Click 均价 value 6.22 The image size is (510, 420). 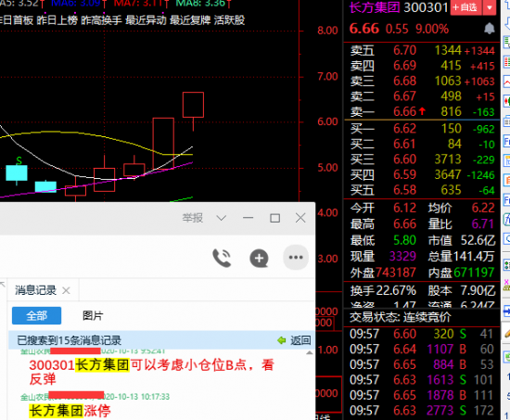pyautogui.click(x=483, y=208)
